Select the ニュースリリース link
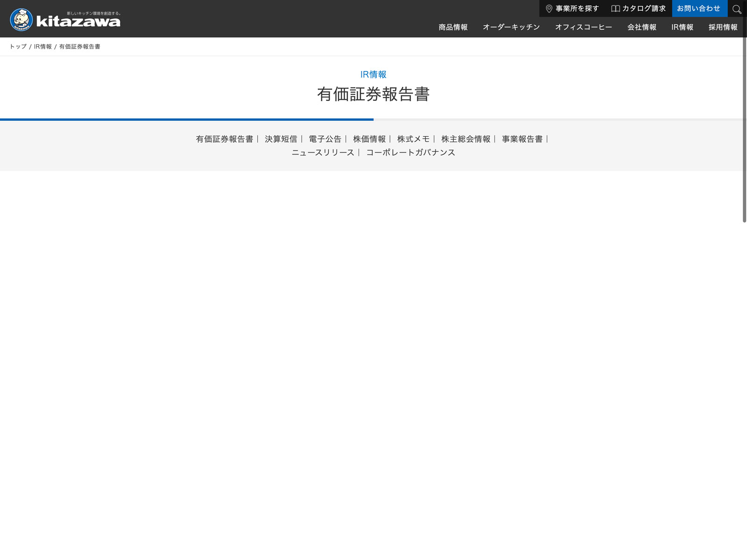The width and height of the screenshot is (747, 560). click(323, 153)
